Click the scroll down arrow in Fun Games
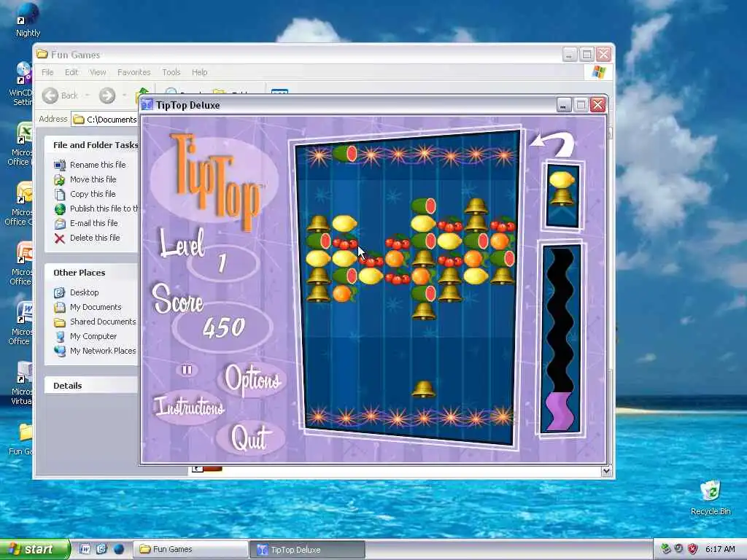The image size is (747, 560). pyautogui.click(x=606, y=471)
